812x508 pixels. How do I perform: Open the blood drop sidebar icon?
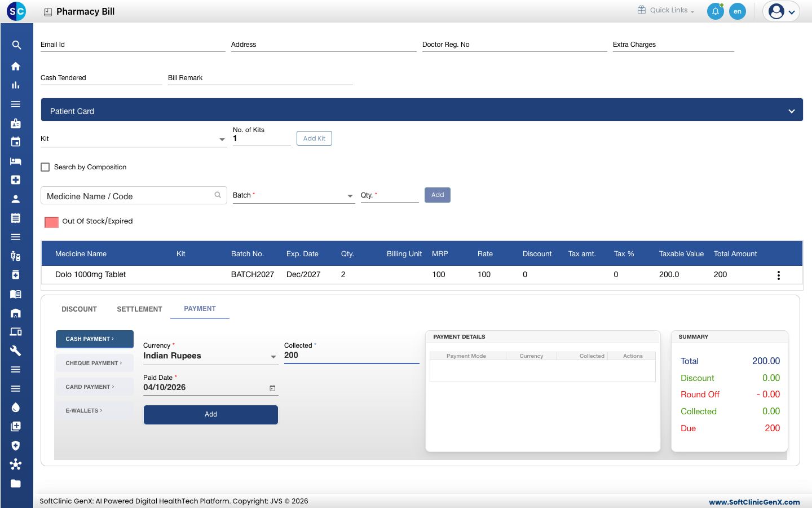(x=16, y=408)
